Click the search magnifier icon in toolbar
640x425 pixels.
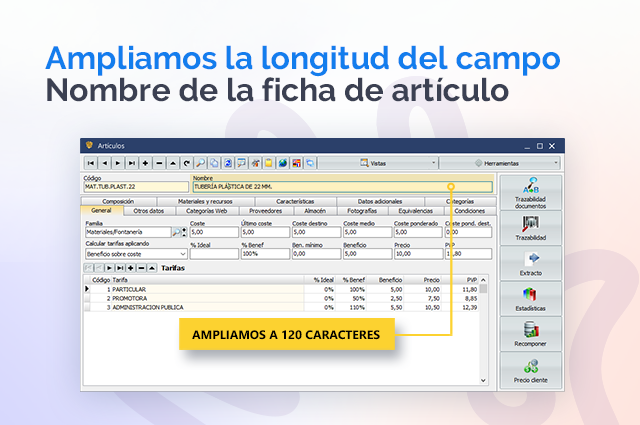point(201,162)
